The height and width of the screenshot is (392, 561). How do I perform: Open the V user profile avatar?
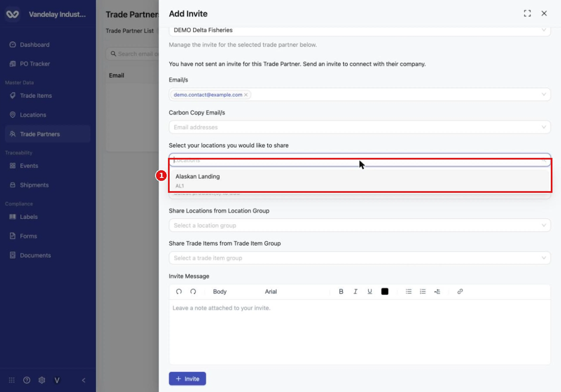pyautogui.click(x=57, y=380)
